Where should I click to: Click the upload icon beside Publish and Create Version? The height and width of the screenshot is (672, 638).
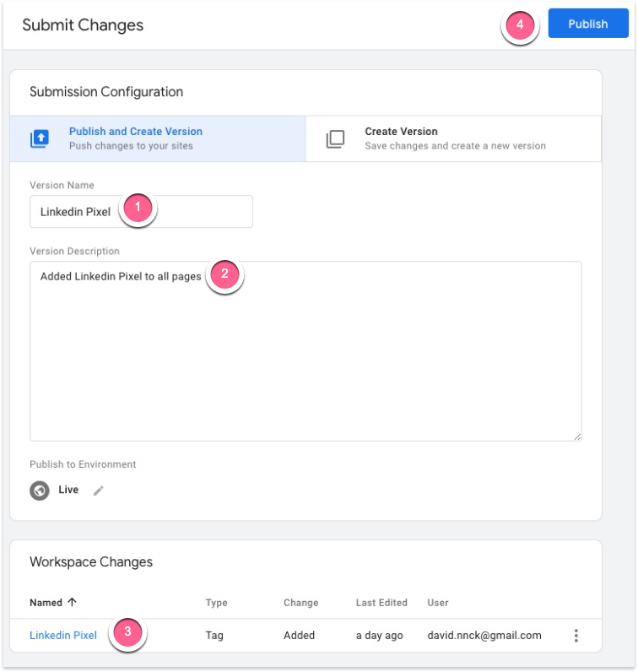click(40, 139)
